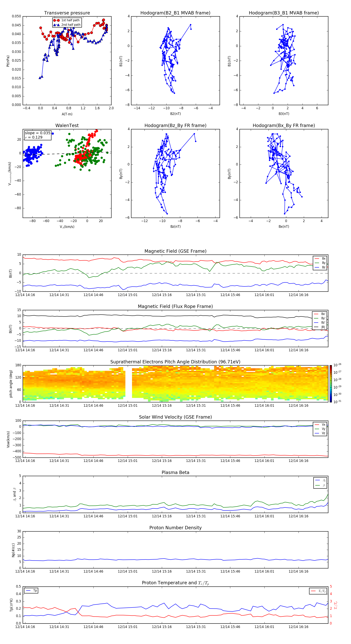Click the 'Hodogram(Bx_By FR frame)' title

click(x=284, y=125)
